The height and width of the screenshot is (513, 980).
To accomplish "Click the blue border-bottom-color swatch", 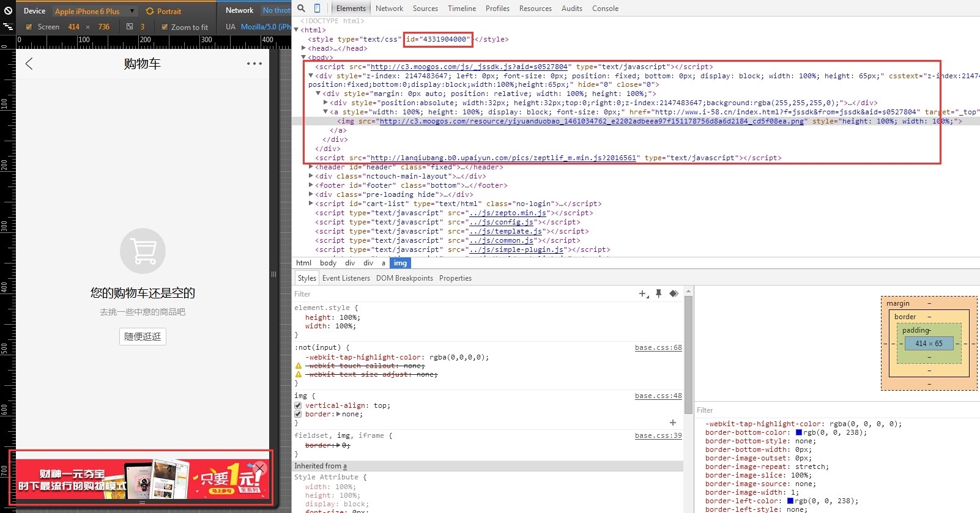I will tap(799, 432).
